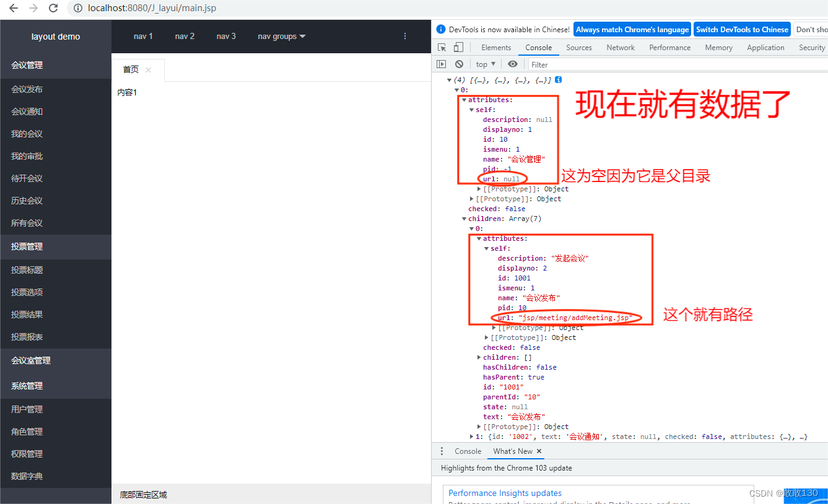Viewport: 828px width, 504px height.
Task: Click the 'hasParent: true' property line
Action: [x=513, y=377]
